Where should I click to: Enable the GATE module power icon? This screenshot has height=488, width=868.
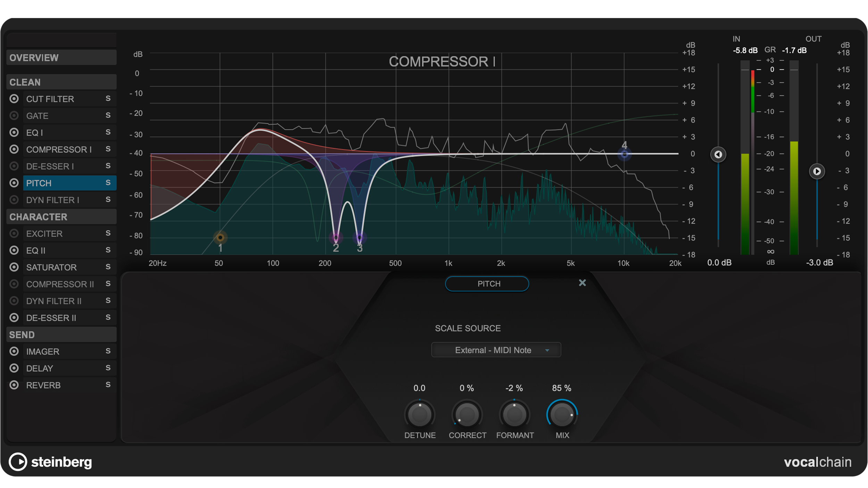14,116
